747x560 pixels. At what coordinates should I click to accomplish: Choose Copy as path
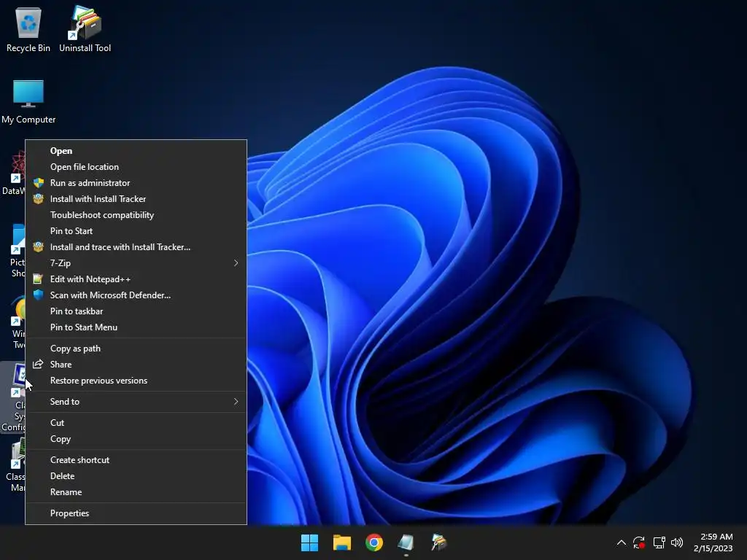point(136,349)
